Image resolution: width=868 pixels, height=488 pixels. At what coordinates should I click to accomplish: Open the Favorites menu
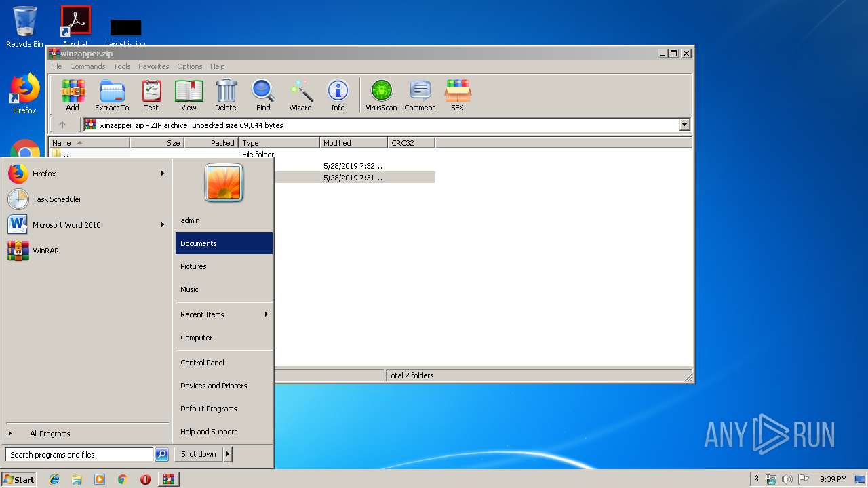(x=154, y=66)
